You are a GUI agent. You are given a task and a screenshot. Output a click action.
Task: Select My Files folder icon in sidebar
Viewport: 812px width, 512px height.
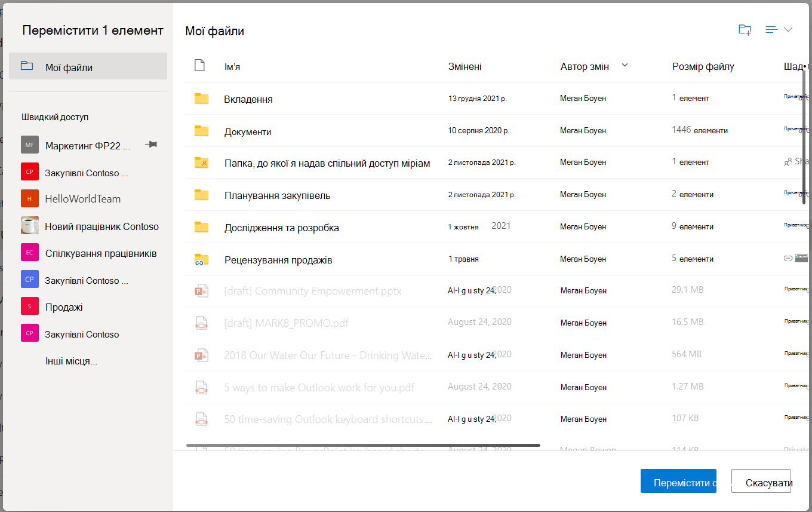[x=27, y=66]
